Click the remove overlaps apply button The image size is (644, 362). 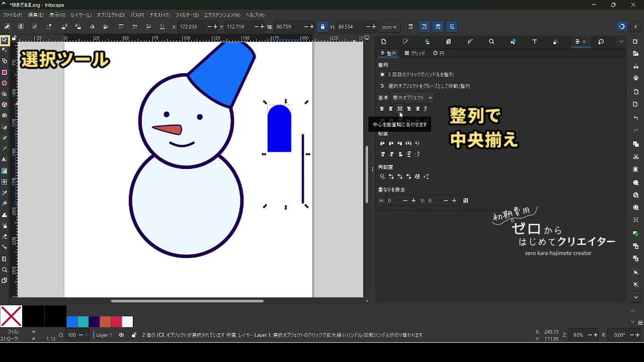pyautogui.click(x=465, y=201)
